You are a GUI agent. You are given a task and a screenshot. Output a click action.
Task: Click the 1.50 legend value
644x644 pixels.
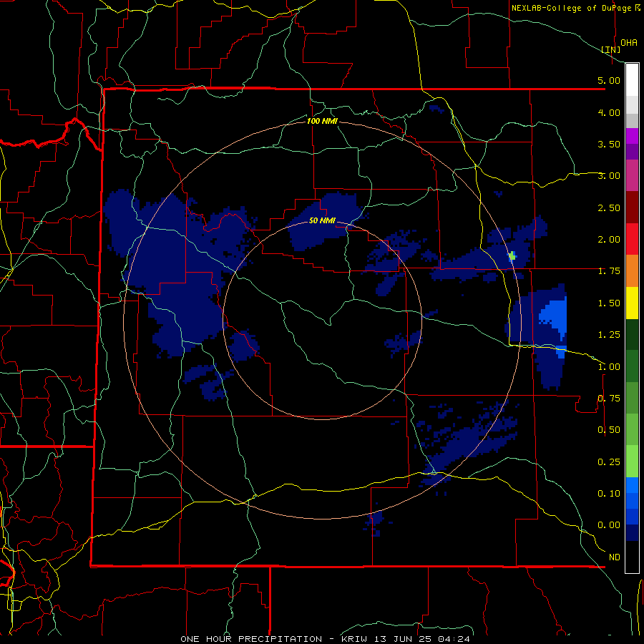click(609, 303)
